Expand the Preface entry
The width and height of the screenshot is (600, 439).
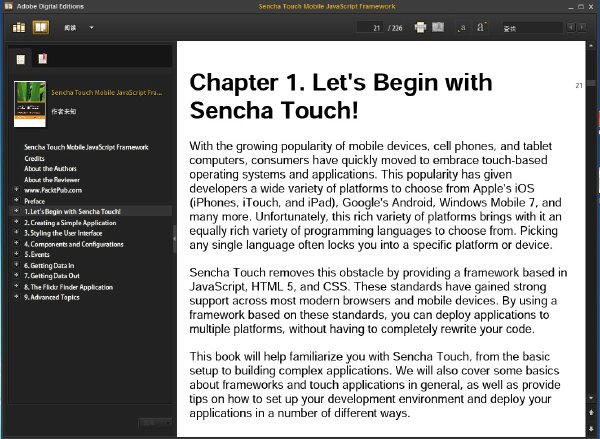(x=16, y=200)
